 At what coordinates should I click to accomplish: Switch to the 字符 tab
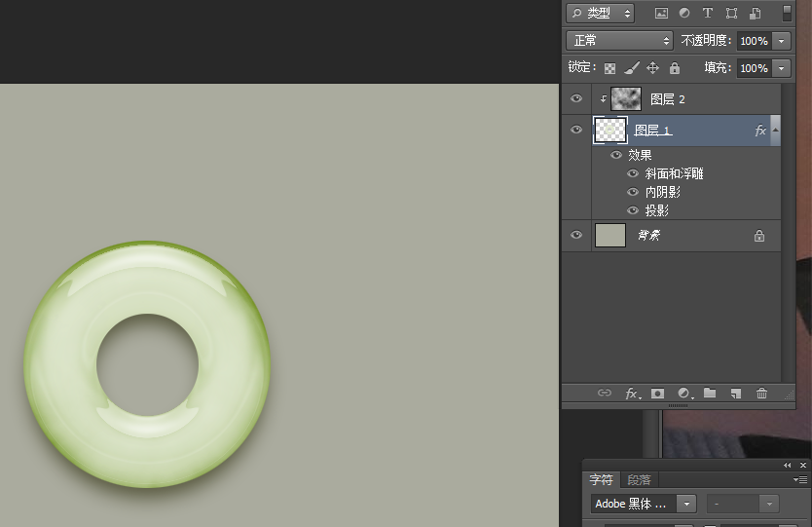(x=602, y=480)
